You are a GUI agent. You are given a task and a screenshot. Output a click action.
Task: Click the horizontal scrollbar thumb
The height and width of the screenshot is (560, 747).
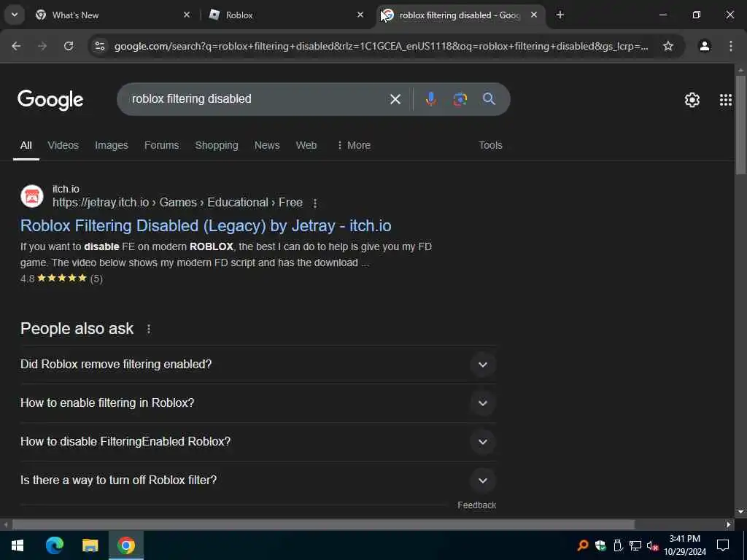click(323, 525)
